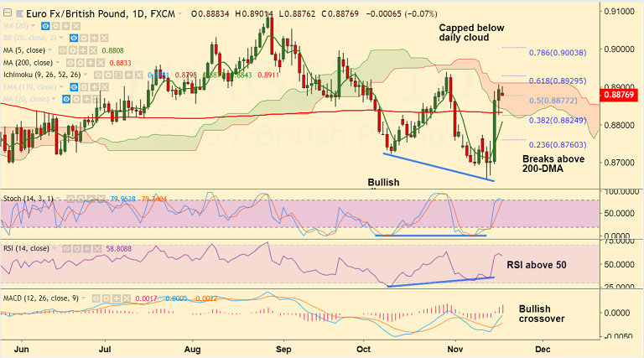The image size is (644, 358).
Task: Remove the Ichimoku (9, 26, 52, 26) indicator
Action: click(139, 75)
